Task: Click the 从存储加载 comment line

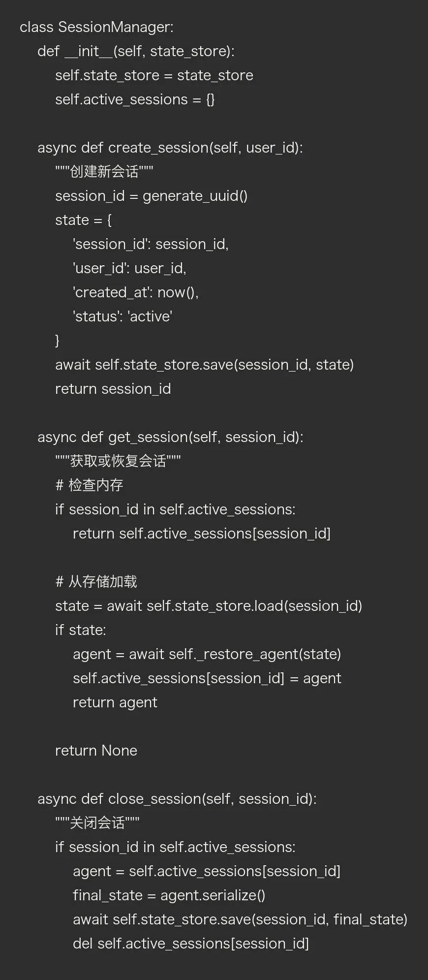Action: (x=96, y=582)
